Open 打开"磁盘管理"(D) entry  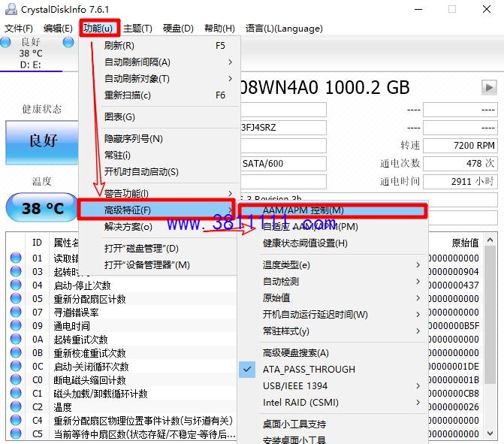pos(160,248)
